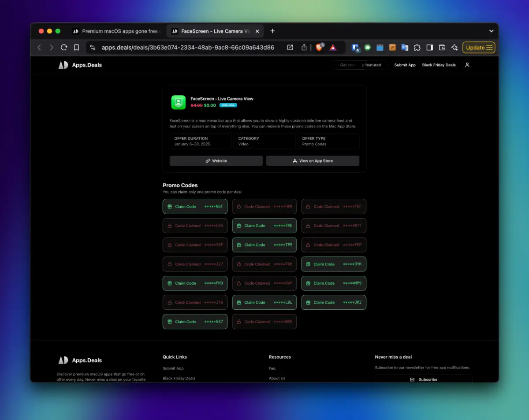Open site settings icon left of URL

tap(92, 48)
